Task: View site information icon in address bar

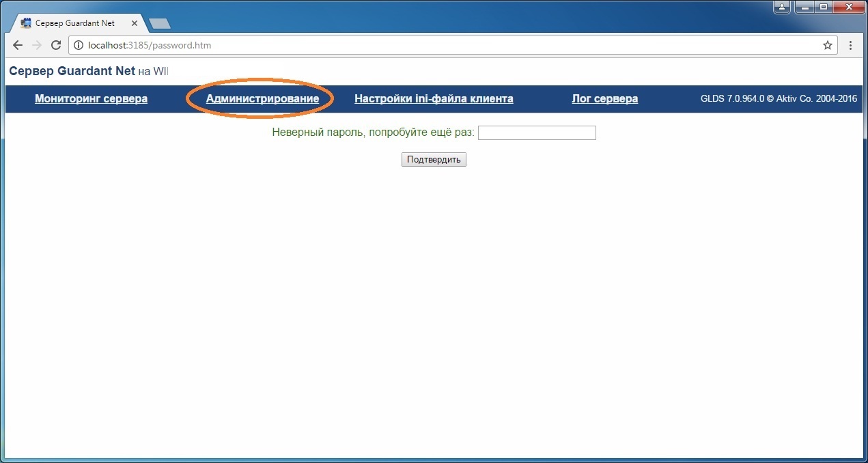Action: click(79, 46)
